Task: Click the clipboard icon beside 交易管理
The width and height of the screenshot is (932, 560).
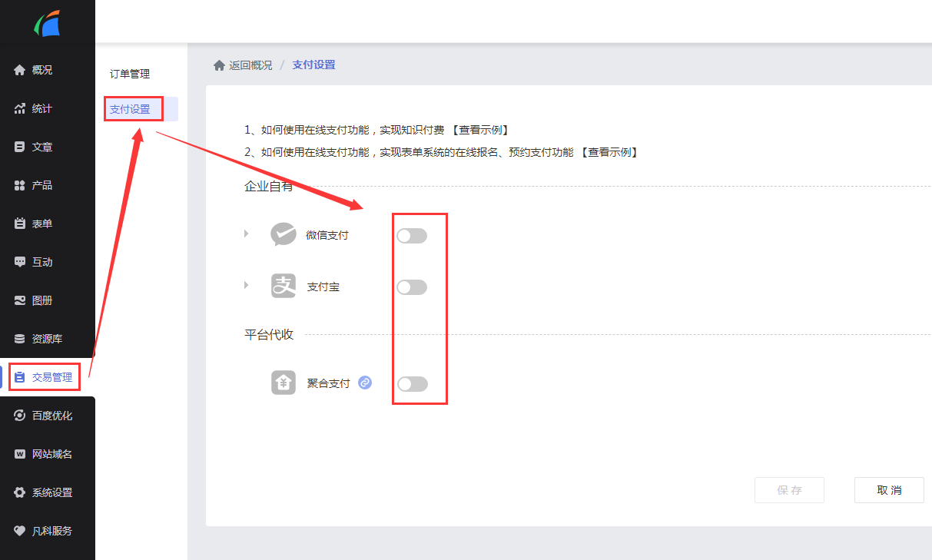Action: tap(20, 377)
